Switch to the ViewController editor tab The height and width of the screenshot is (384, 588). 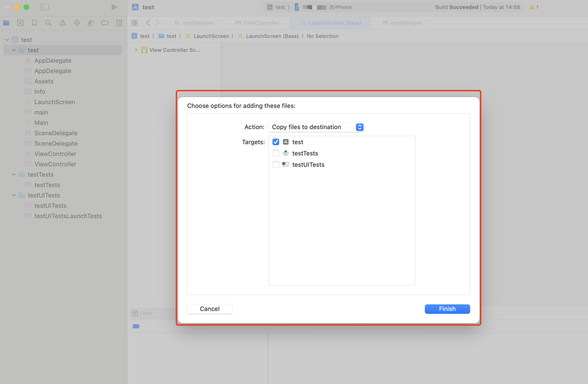pyautogui.click(x=257, y=23)
